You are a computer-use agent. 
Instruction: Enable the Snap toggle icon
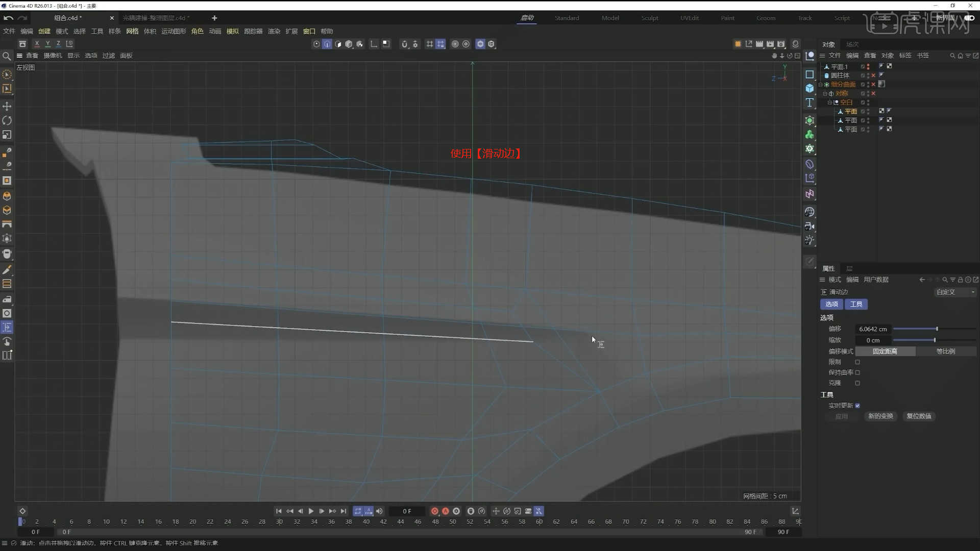[x=404, y=44]
